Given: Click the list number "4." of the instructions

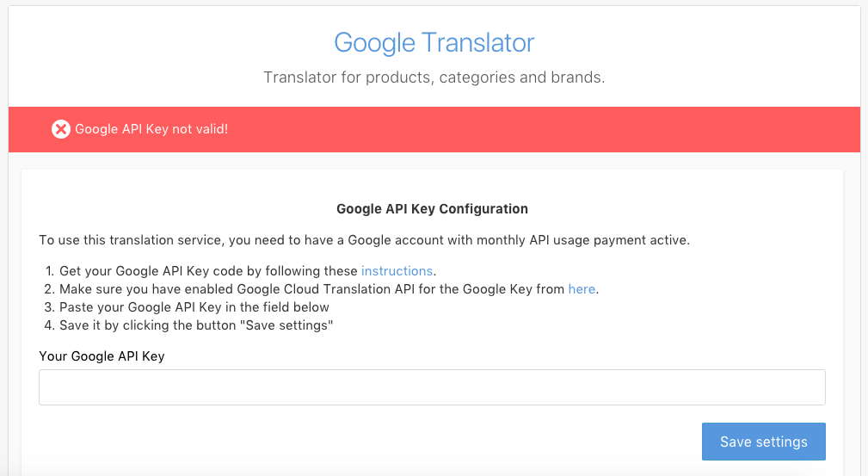Looking at the screenshot, I should (x=49, y=325).
